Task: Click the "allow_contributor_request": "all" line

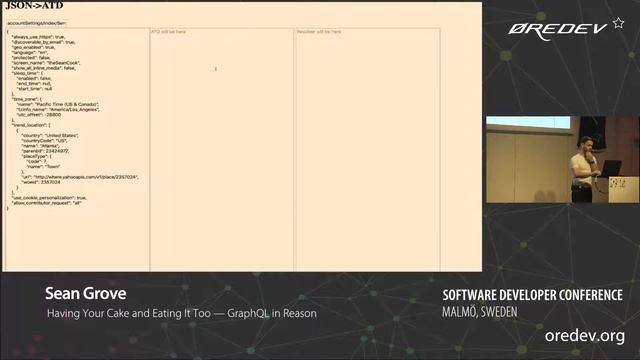Action: (47, 203)
